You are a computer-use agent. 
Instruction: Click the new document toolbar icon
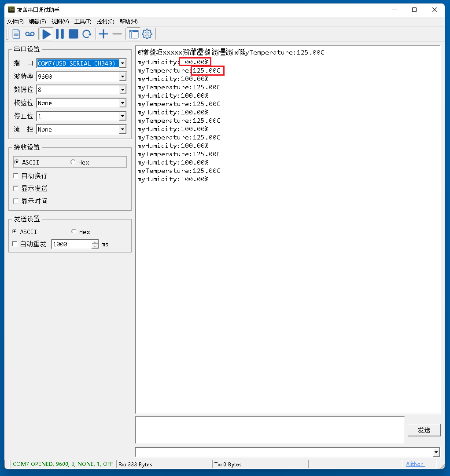(16, 34)
